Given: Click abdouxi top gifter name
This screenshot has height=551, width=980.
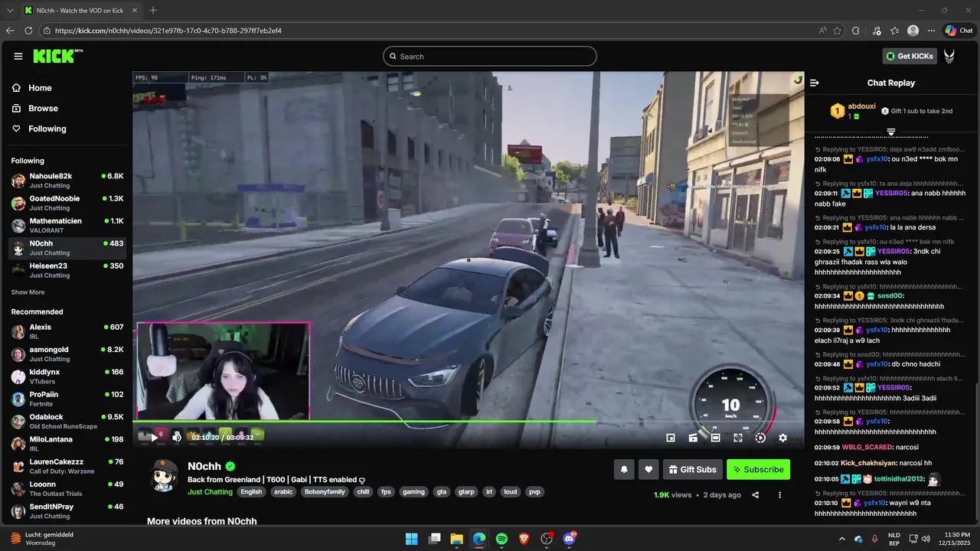Looking at the screenshot, I should 861,106.
